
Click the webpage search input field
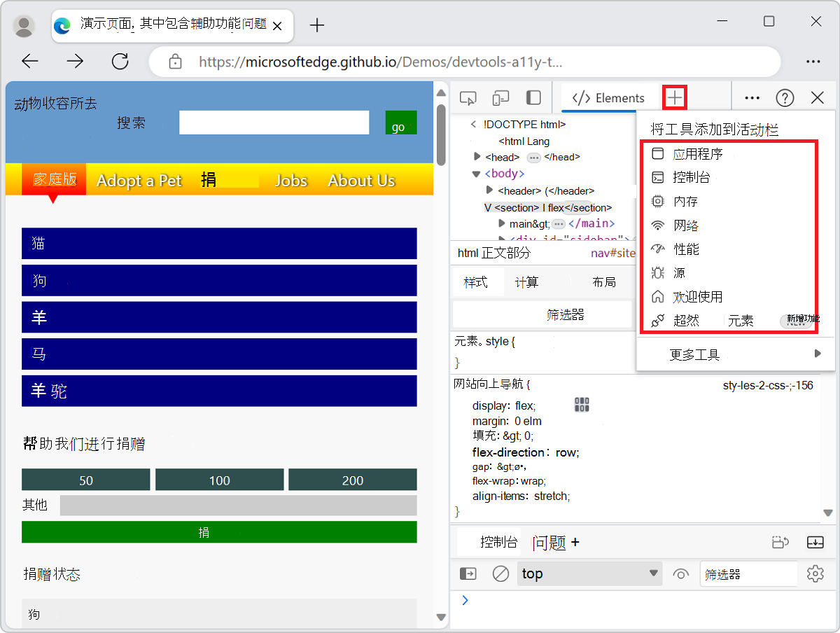[274, 123]
